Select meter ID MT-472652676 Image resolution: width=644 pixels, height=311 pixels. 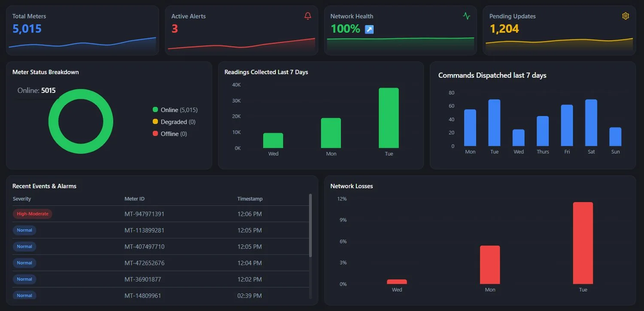point(144,263)
